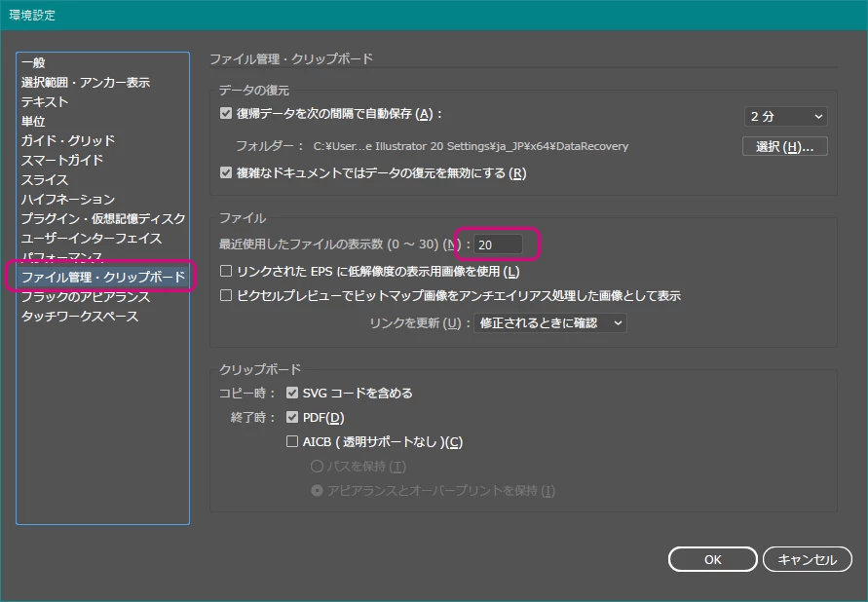Enable AICB (透明サポートなし) checkbox
The image size is (868, 602).
[292, 441]
